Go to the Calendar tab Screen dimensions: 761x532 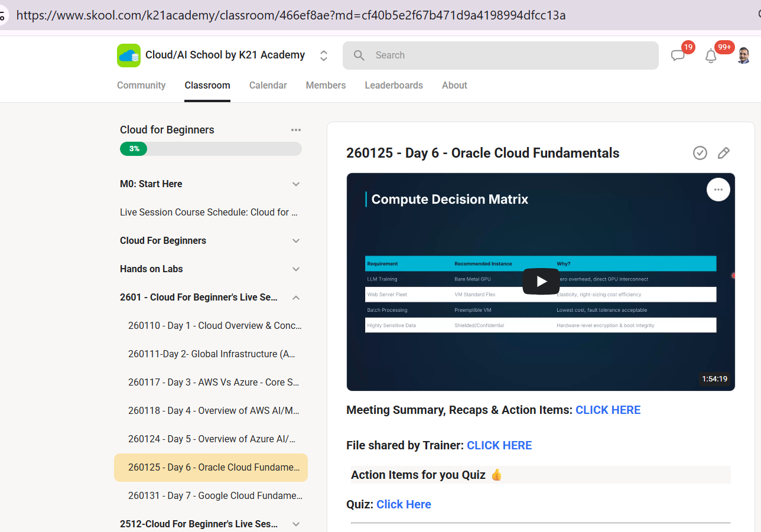pos(268,85)
